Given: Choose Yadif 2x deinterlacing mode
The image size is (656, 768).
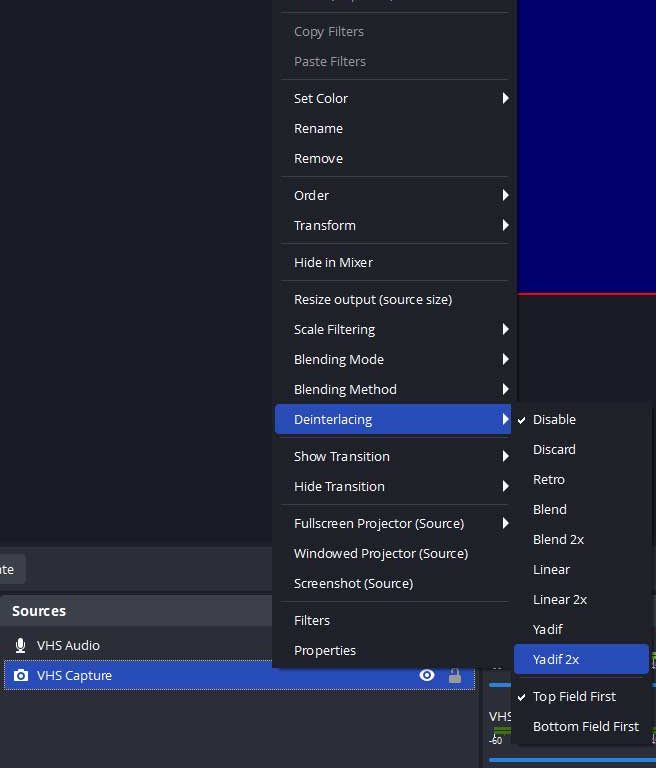Looking at the screenshot, I should click(x=556, y=659).
